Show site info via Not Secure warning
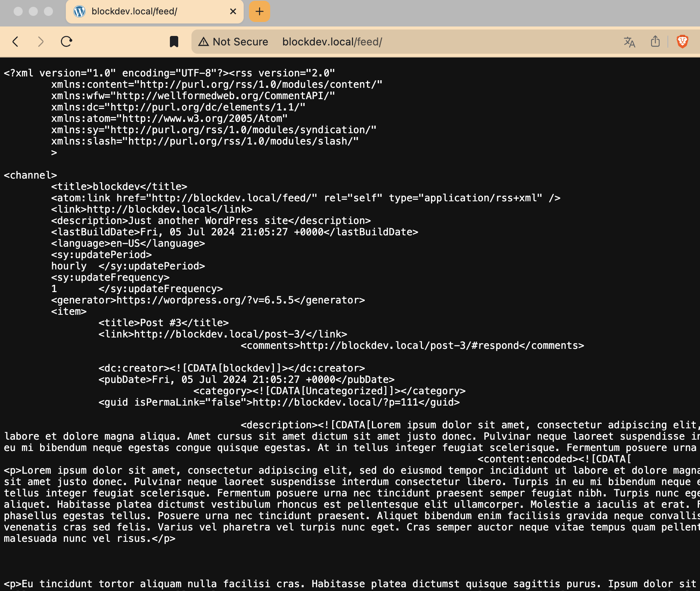700x591 pixels. [233, 42]
